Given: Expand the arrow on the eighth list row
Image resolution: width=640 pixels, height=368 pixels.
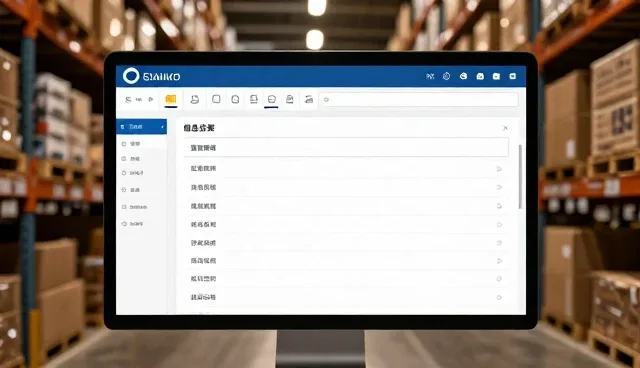Looking at the screenshot, I should coord(499,297).
